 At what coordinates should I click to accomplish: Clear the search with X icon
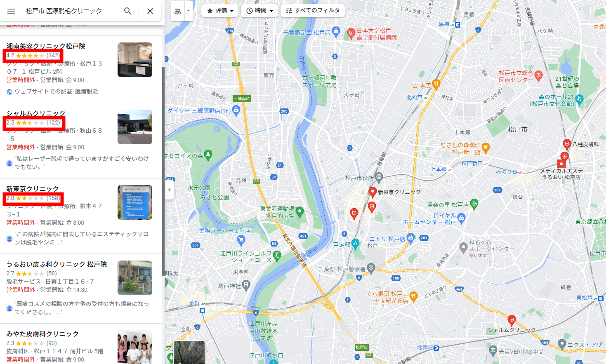point(150,11)
